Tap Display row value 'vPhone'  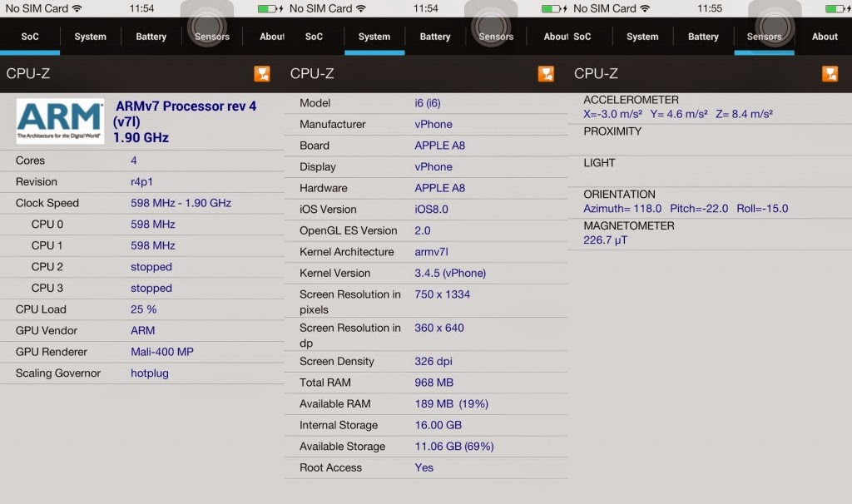click(x=433, y=166)
